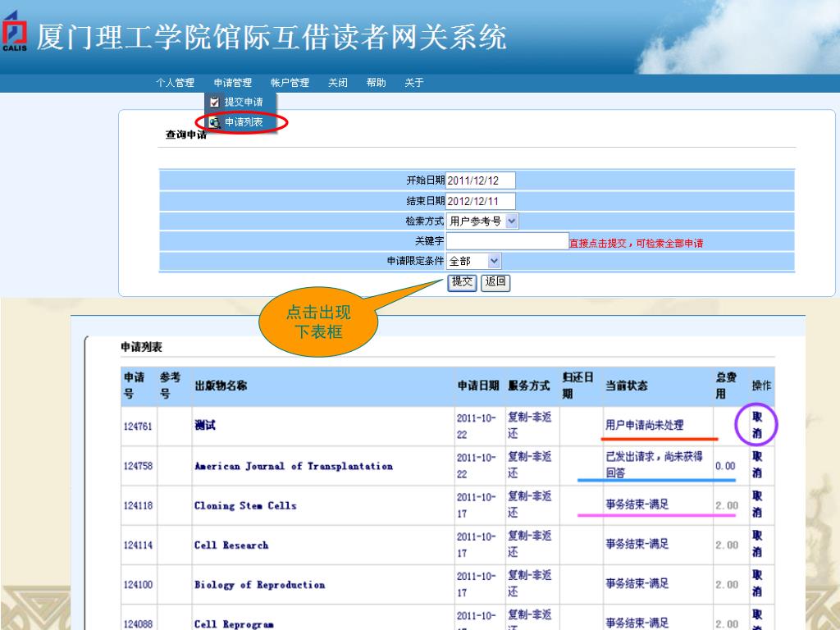
Task: Open American Journal of Transplantation entry
Action: [x=293, y=466]
